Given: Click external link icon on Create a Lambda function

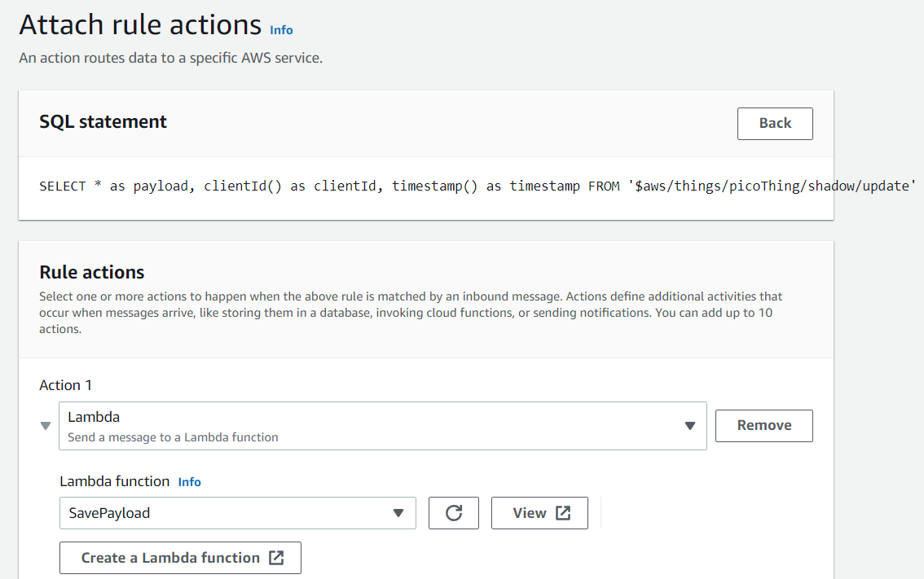Looking at the screenshot, I should tap(276, 558).
